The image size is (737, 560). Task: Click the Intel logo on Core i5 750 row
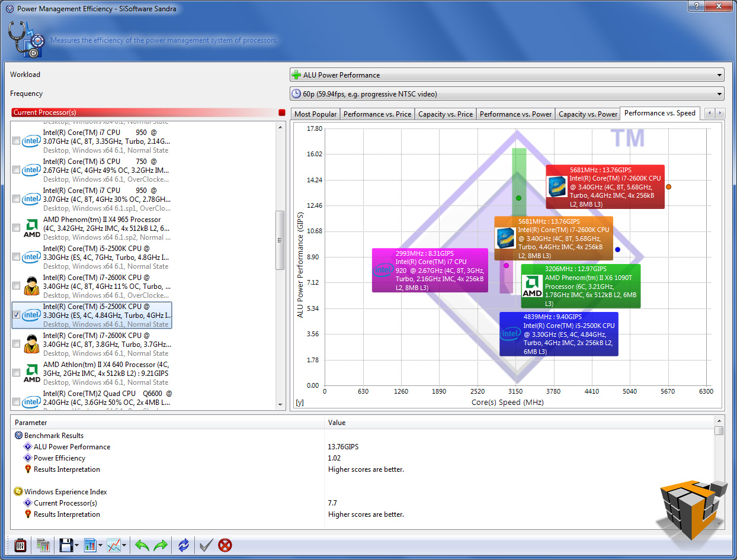pyautogui.click(x=31, y=170)
